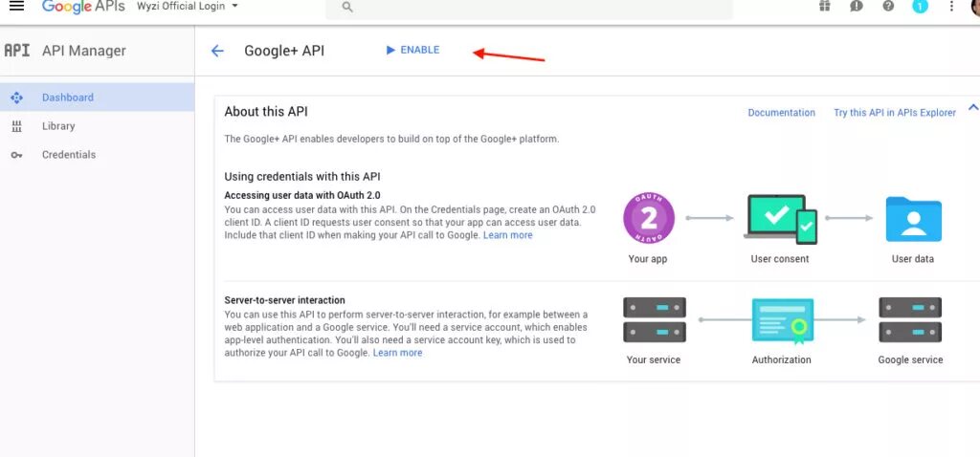Click the API Manager title
Screen dimensions: 980x457
click(84, 51)
